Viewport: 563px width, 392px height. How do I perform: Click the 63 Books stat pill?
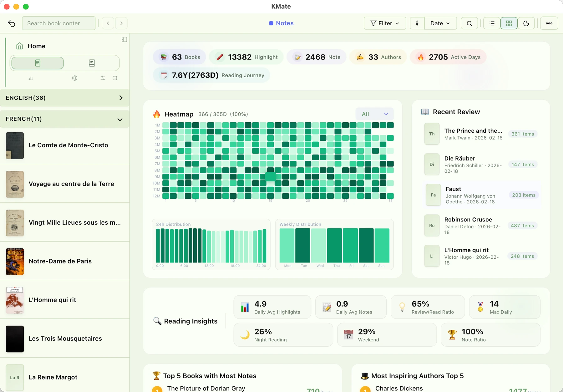tap(180, 57)
